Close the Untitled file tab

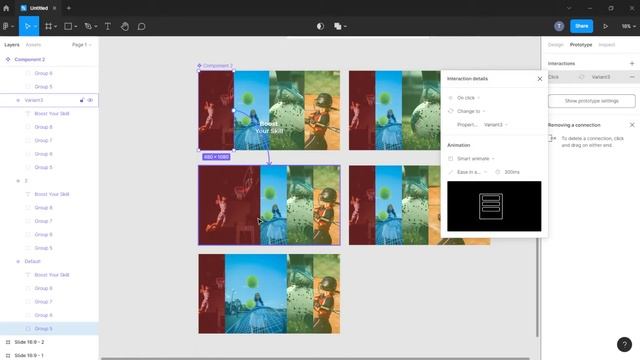pos(54,8)
